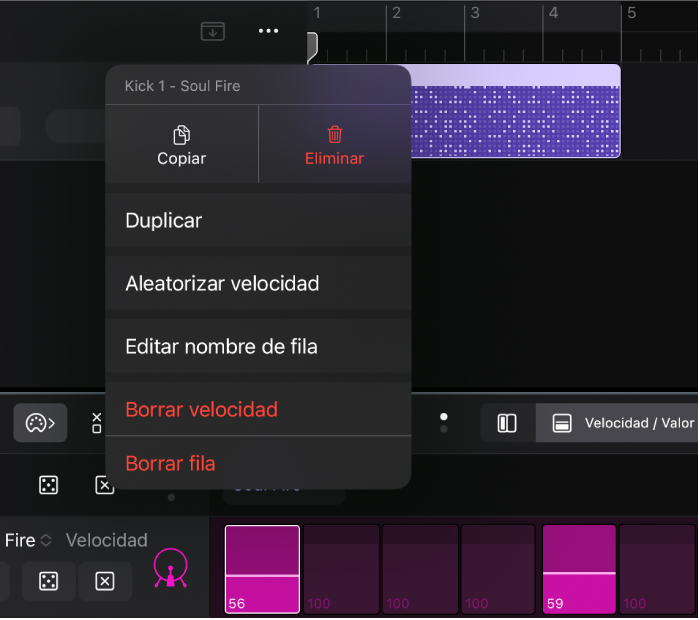700x620 pixels.
Task: Click the playhead marker at bar 1
Action: tap(312, 46)
